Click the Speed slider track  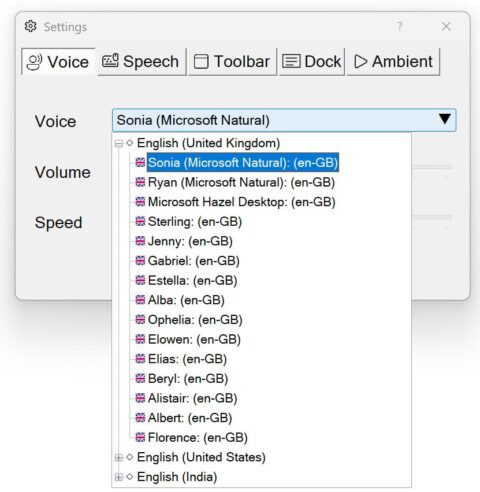[x=432, y=217]
